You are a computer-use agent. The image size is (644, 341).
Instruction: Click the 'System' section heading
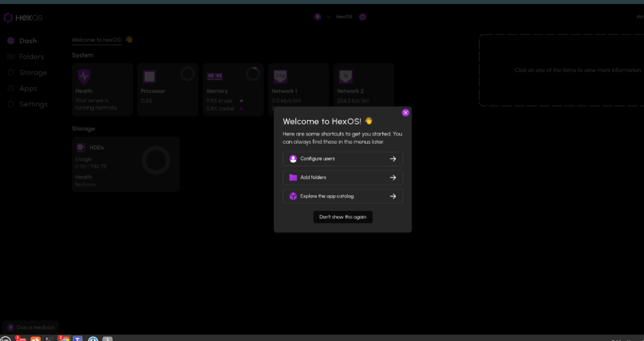tap(82, 55)
